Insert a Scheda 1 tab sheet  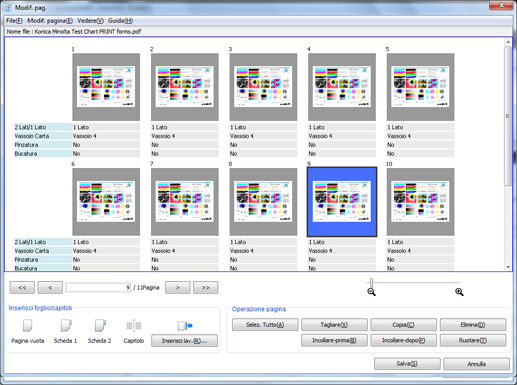coord(66,326)
